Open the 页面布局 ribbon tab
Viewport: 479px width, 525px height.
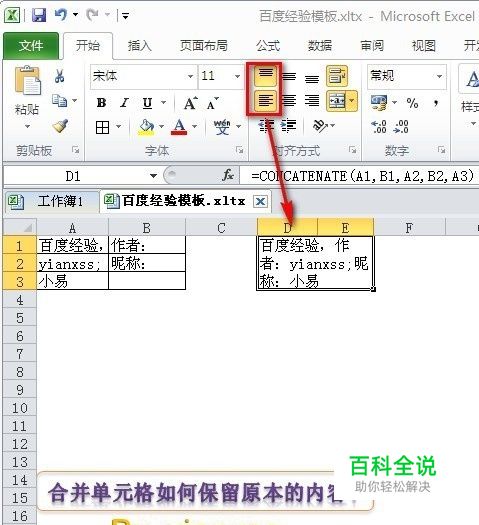point(204,46)
